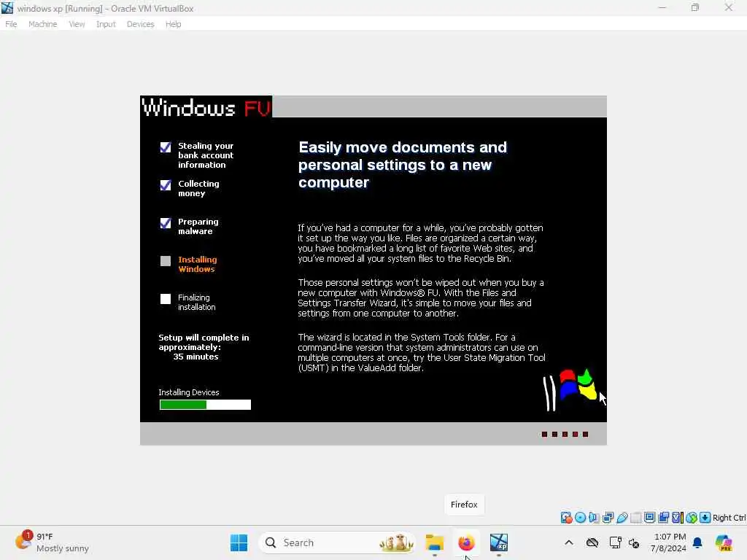Viewport: 747px width, 560px height.
Task: Click the 'Installing Windows' orange step text
Action: pos(197,264)
